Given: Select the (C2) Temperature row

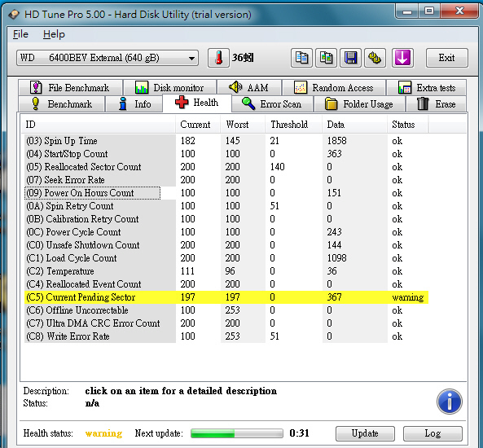Looking at the screenshot, I should point(226,270).
